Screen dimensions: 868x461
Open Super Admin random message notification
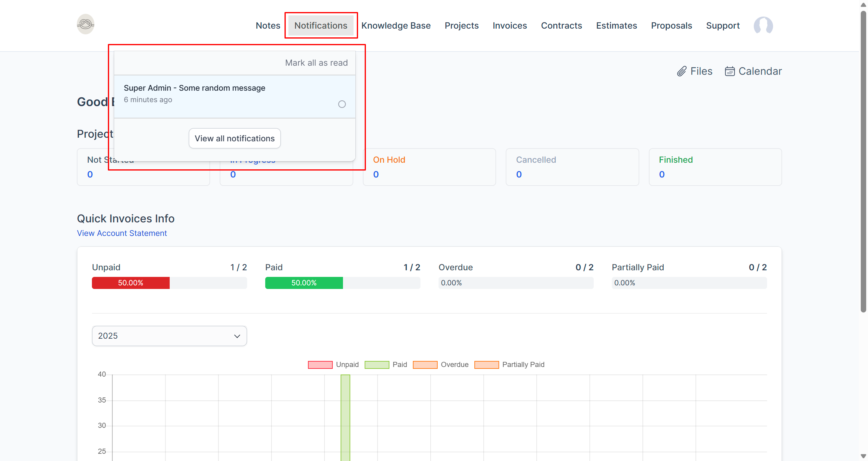coord(194,88)
